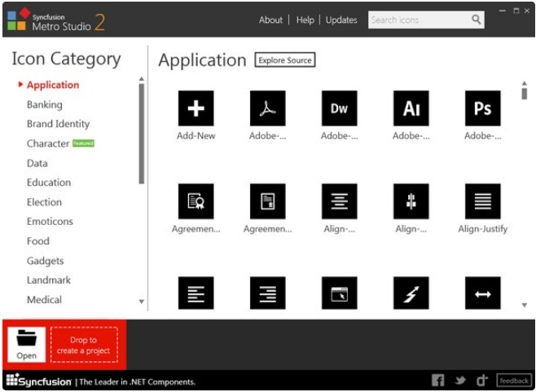Image resolution: width=536 pixels, height=392 pixels.
Task: Click the Agreement document icon without ribbon
Action: [268, 201]
